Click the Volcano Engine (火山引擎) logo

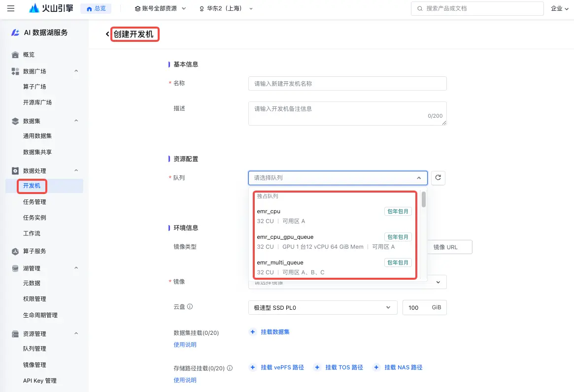tap(51, 8)
